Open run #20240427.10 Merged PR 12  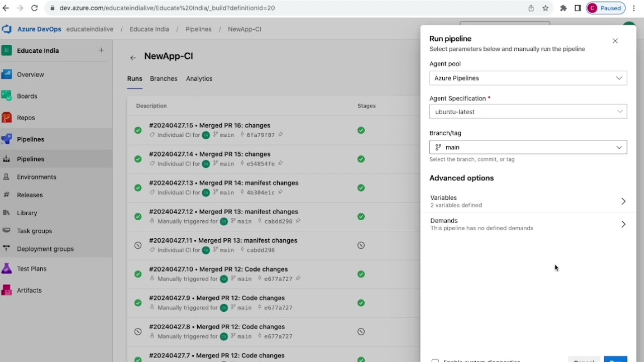218,269
